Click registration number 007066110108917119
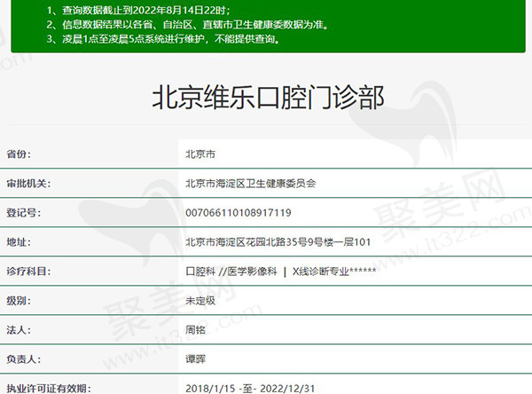Screen dimensions: 532x394 coord(239,213)
